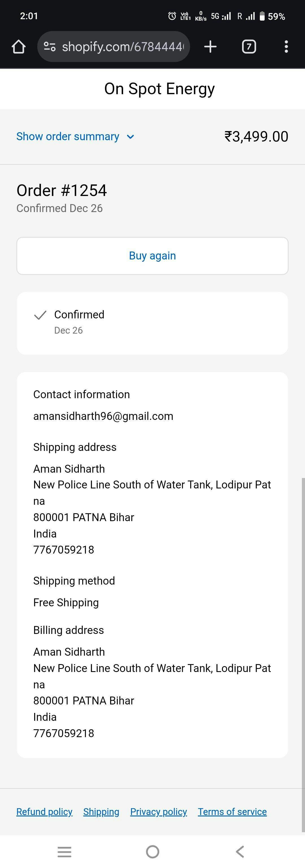
Task: Click the chevron next to order summary
Action: [130, 137]
